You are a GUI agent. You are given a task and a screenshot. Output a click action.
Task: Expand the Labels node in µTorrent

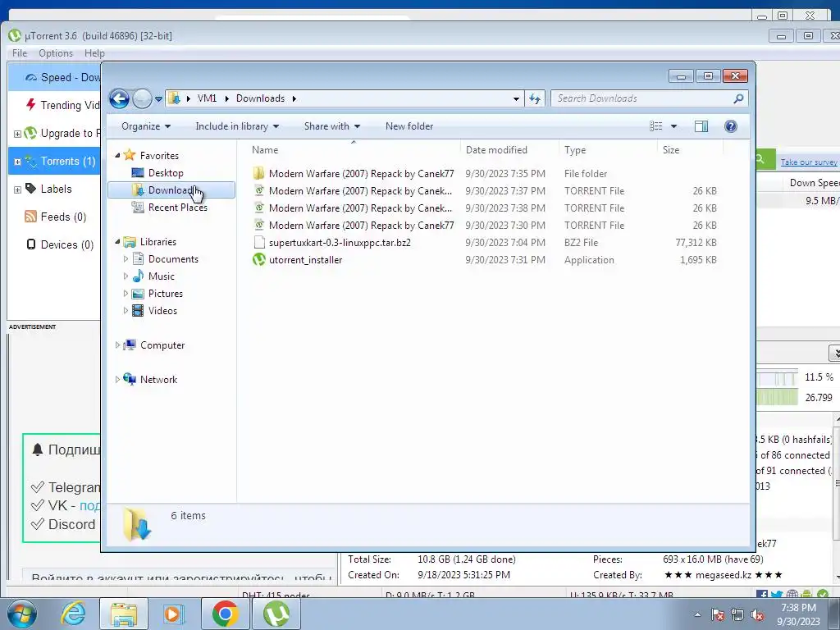tap(17, 189)
